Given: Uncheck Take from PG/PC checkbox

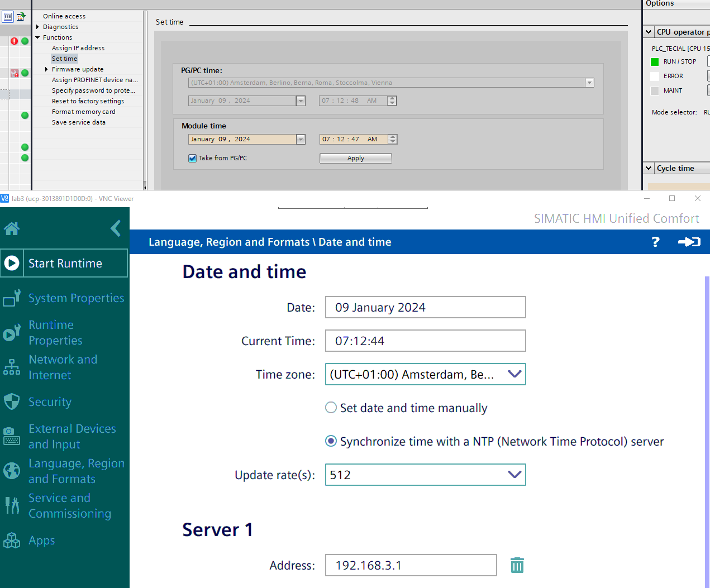Looking at the screenshot, I should point(193,158).
